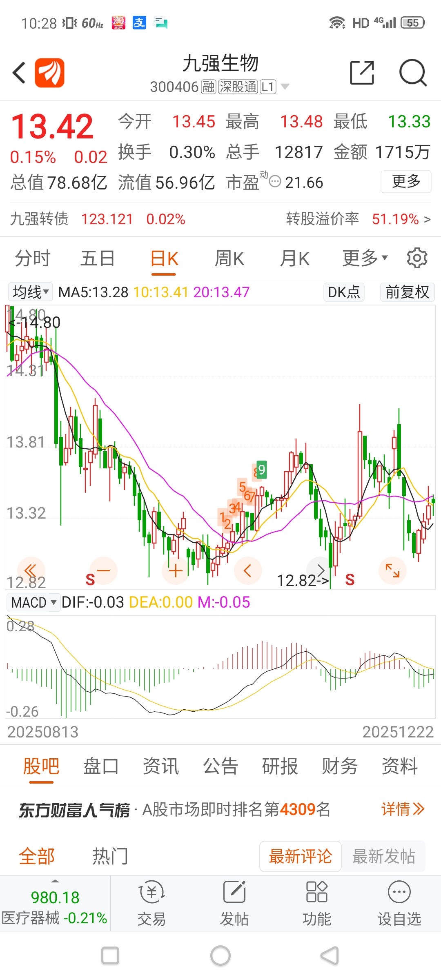Toggle 前复权 adjustment mode
The image size is (441, 980).
pos(408,292)
